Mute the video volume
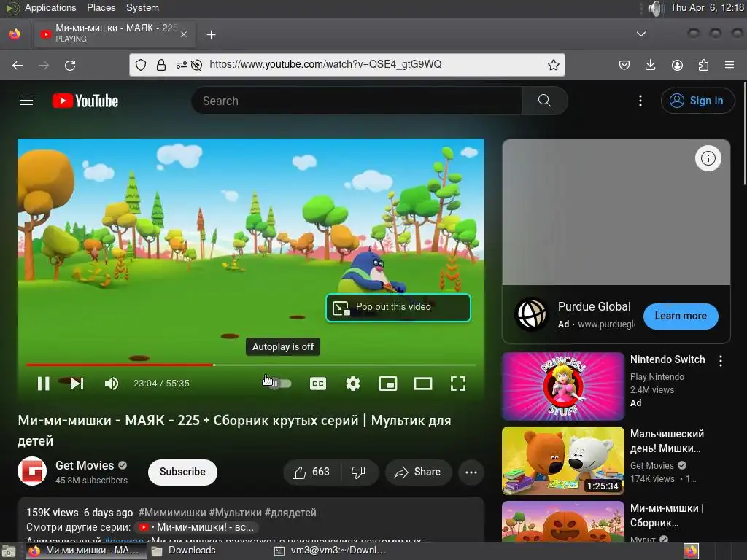The width and height of the screenshot is (747, 560). 112,384
